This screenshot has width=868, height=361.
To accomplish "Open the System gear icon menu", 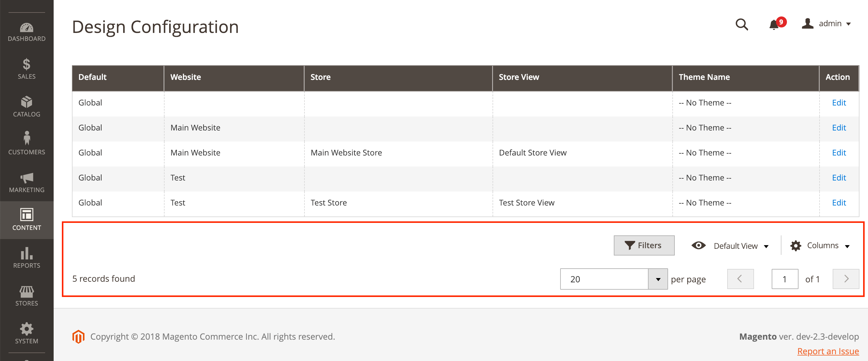I will [27, 333].
